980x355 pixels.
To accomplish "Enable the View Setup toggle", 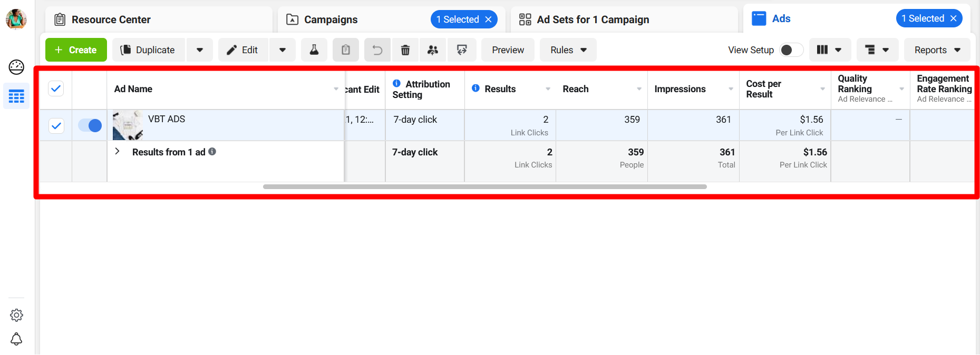I will tap(791, 50).
